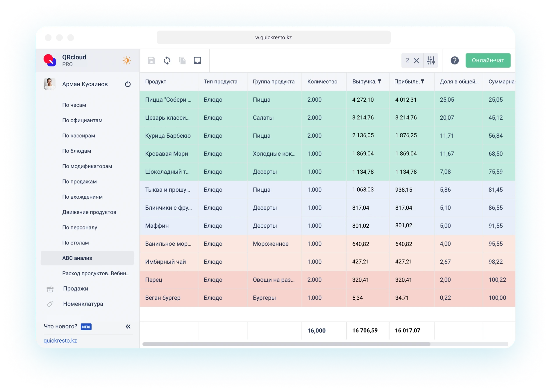Open the filter settings sliders icon
This screenshot has width=550, height=392.
(431, 60)
